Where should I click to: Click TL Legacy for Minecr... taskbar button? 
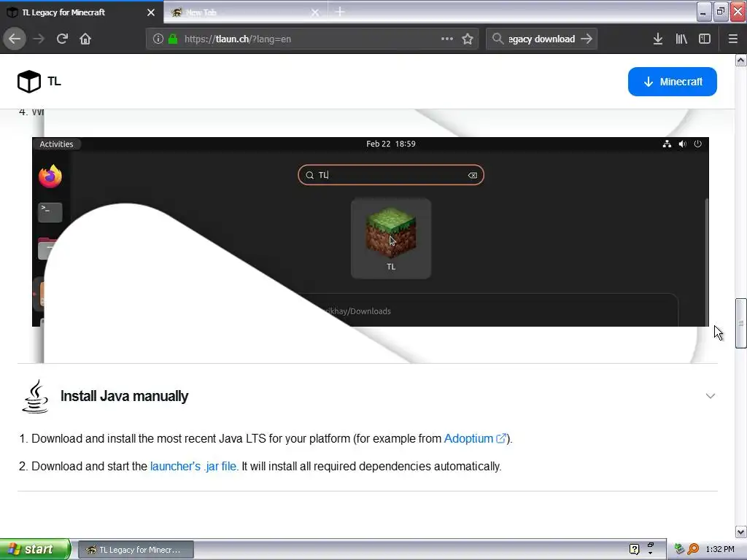pyautogui.click(x=136, y=550)
